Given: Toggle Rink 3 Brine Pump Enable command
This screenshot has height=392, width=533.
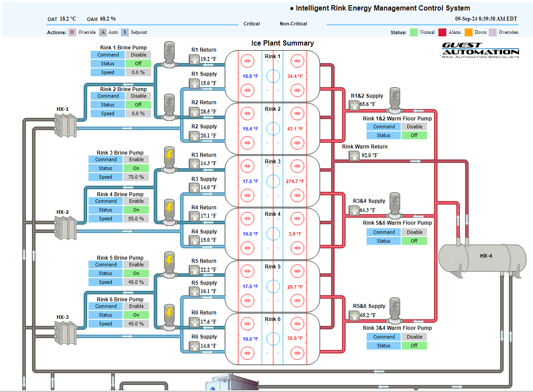Looking at the screenshot, I should [x=136, y=159].
